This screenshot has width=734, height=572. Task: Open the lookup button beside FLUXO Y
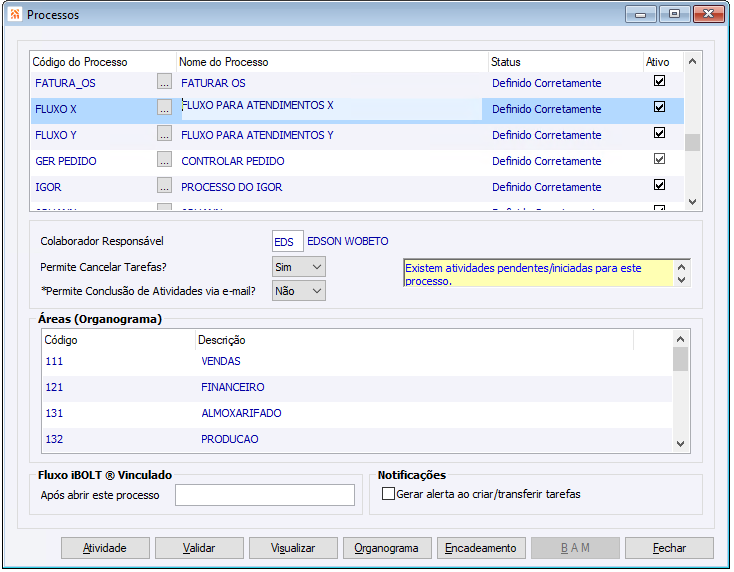pyautogui.click(x=164, y=133)
